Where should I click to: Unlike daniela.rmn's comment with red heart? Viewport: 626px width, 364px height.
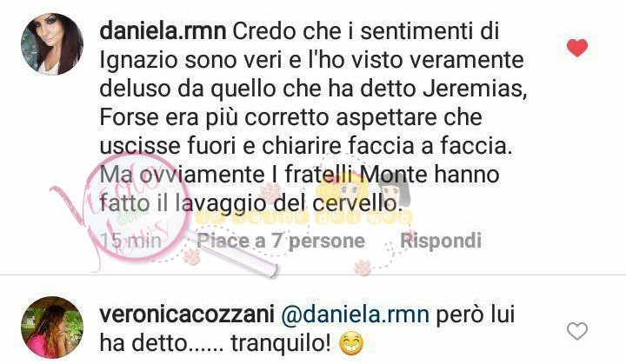tap(577, 48)
